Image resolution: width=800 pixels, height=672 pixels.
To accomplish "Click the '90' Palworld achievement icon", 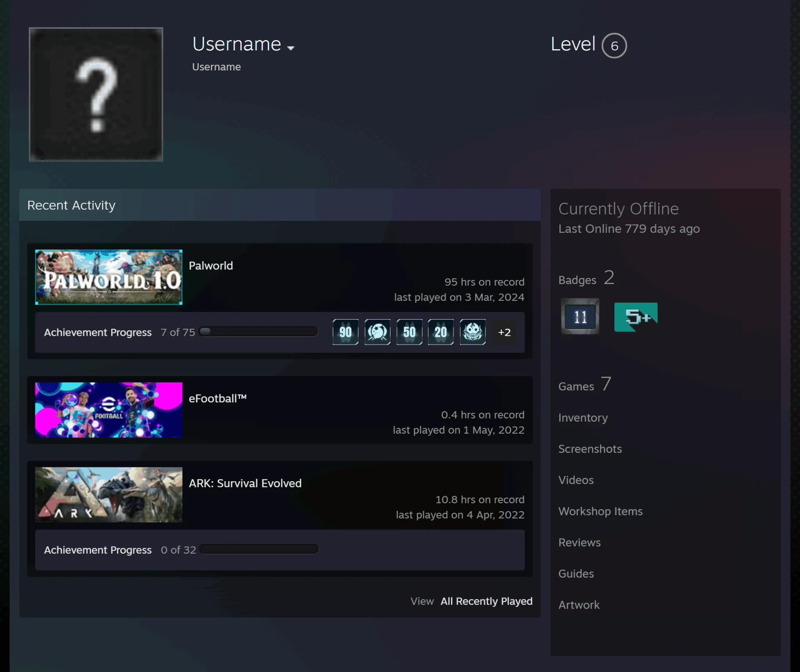I will click(x=345, y=332).
